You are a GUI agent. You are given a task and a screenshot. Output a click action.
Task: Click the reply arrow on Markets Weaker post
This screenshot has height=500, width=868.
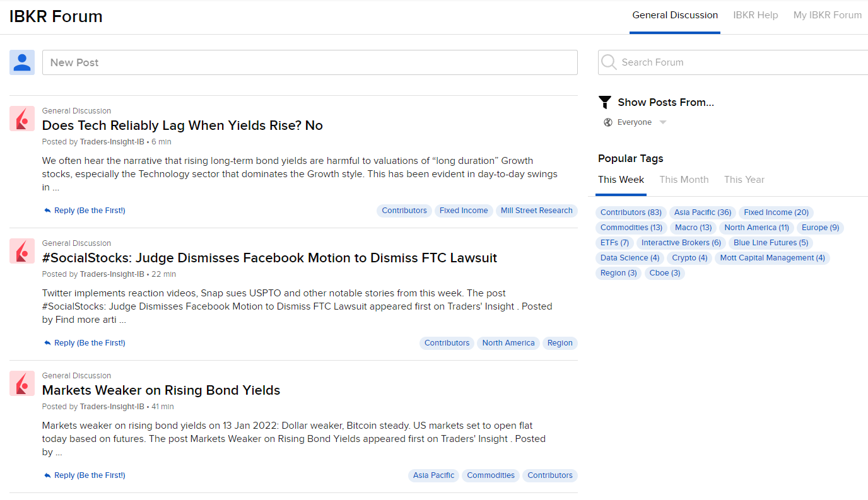[x=47, y=474]
